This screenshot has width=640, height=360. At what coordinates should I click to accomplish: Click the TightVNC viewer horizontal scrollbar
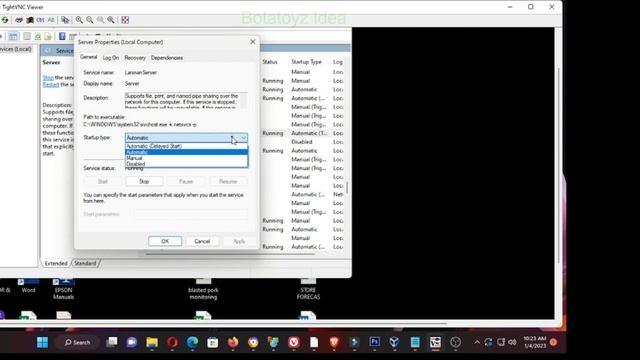224,324
